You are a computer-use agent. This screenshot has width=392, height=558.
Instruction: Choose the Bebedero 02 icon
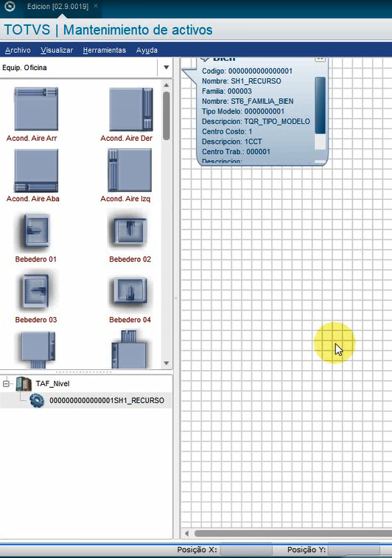[130, 231]
